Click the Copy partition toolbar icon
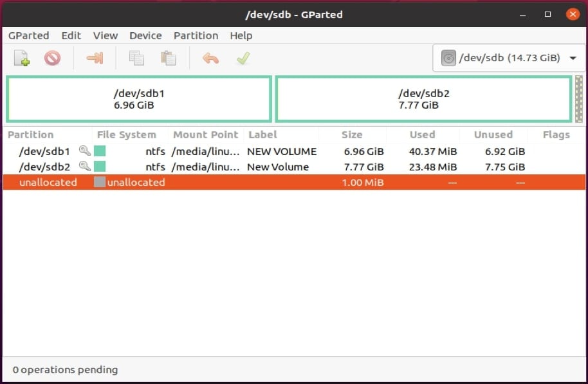 (x=136, y=58)
